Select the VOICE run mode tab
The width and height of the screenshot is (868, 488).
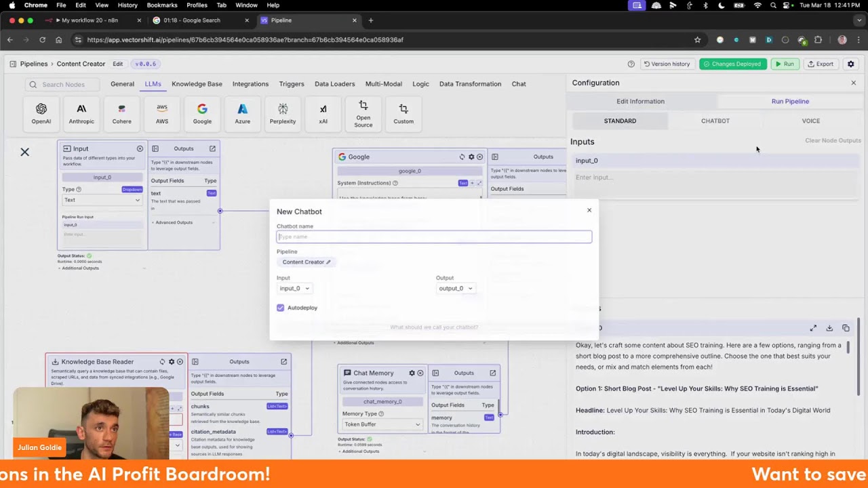click(811, 121)
